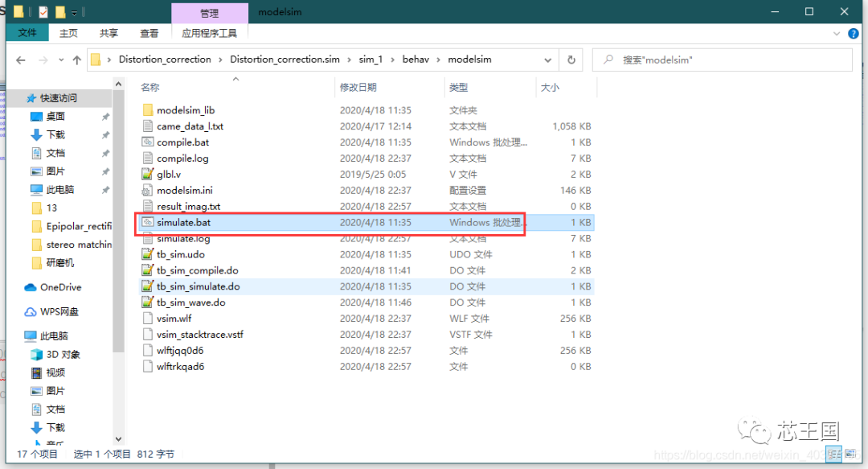Image resolution: width=868 pixels, height=469 pixels.
Task: Select the compile.log file icon
Action: coord(148,158)
